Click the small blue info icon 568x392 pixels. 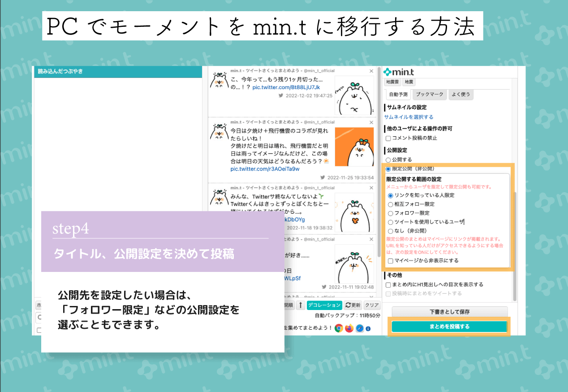(x=368, y=329)
